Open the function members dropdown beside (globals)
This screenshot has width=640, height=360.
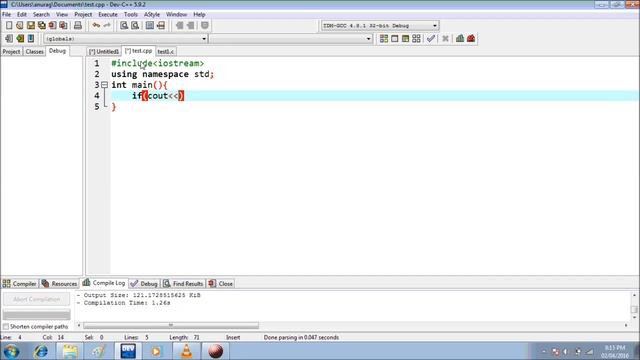(x=368, y=39)
